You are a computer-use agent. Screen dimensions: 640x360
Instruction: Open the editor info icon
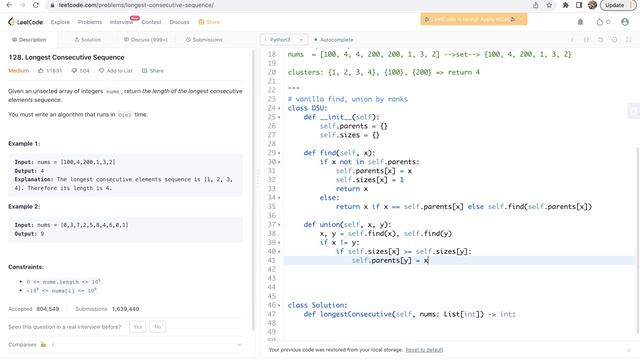pyautogui.click(x=572, y=40)
